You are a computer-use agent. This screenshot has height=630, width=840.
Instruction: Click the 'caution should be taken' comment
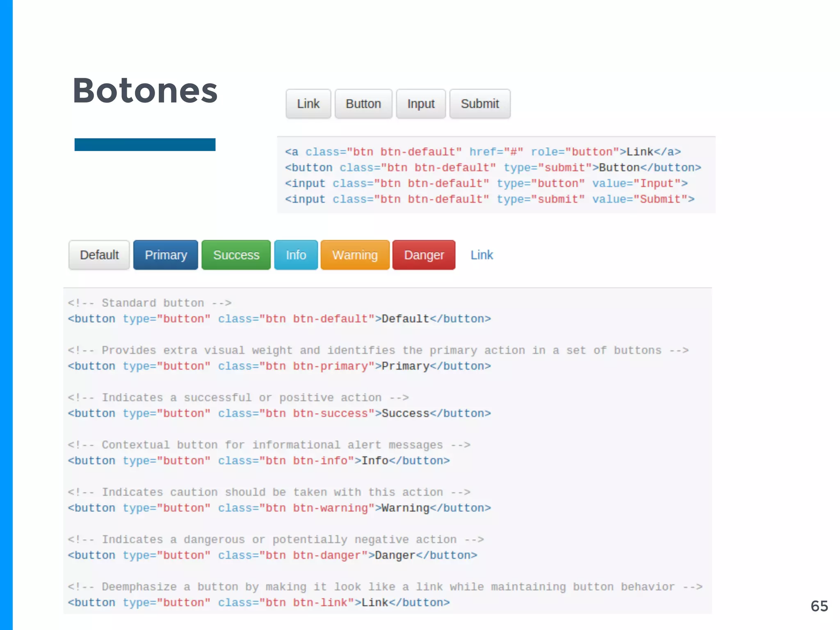pyautogui.click(x=269, y=492)
